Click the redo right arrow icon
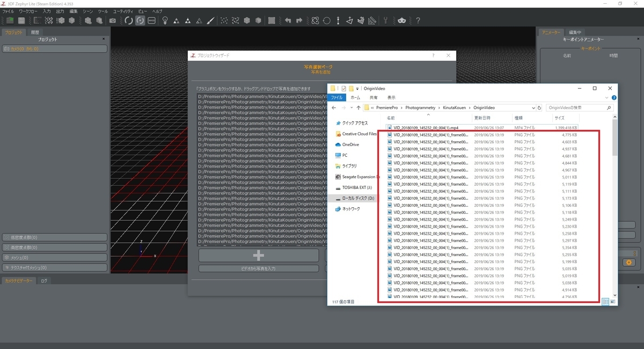This screenshot has height=349, width=644. (x=298, y=20)
